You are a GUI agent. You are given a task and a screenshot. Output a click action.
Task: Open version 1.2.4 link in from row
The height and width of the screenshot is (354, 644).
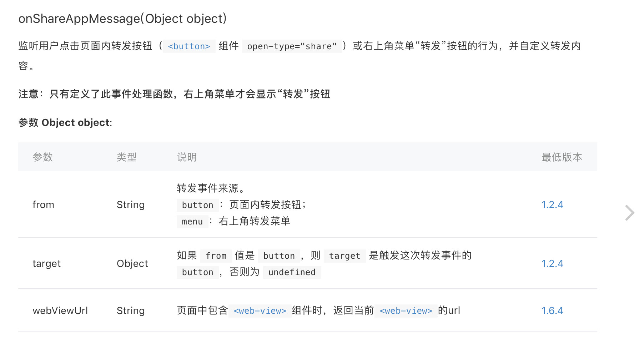coord(552,205)
